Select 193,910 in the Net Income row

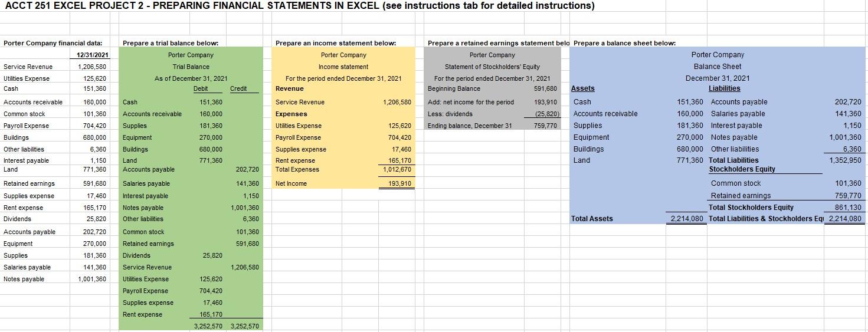[399, 183]
